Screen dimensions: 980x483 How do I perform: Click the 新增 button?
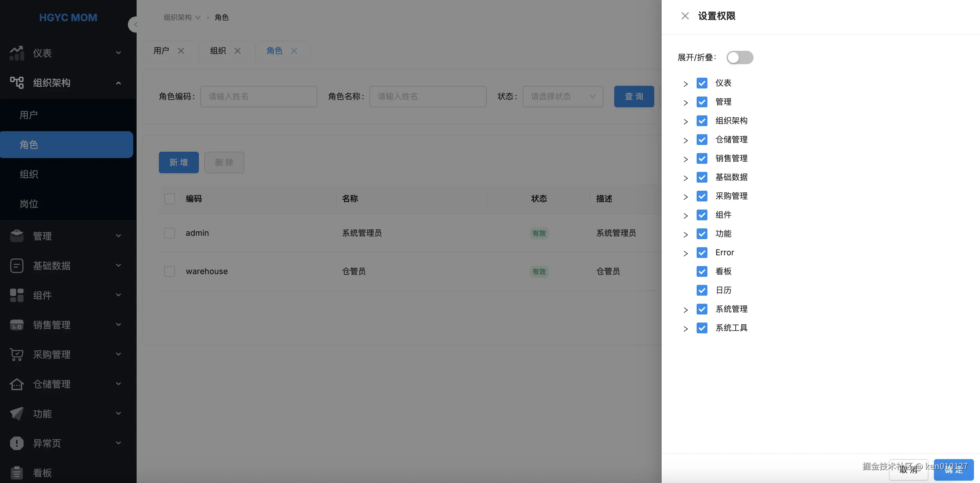pos(178,162)
